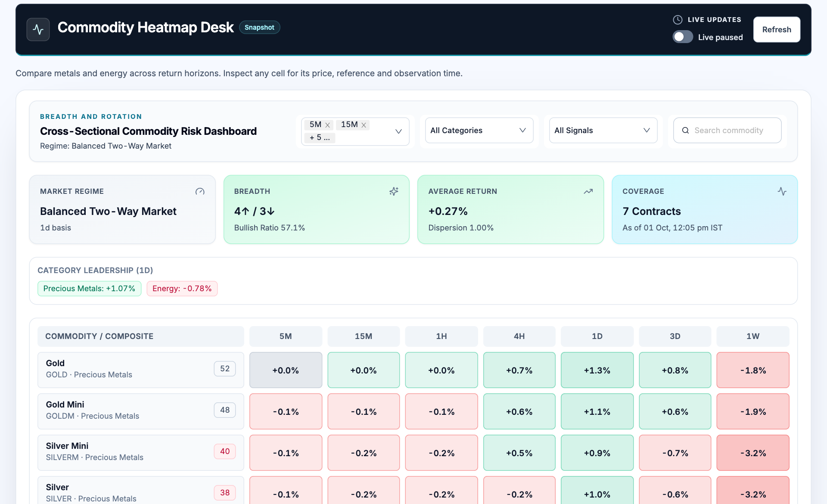Click the 1D column header
Viewport: 827px width, 504px height.
597,336
